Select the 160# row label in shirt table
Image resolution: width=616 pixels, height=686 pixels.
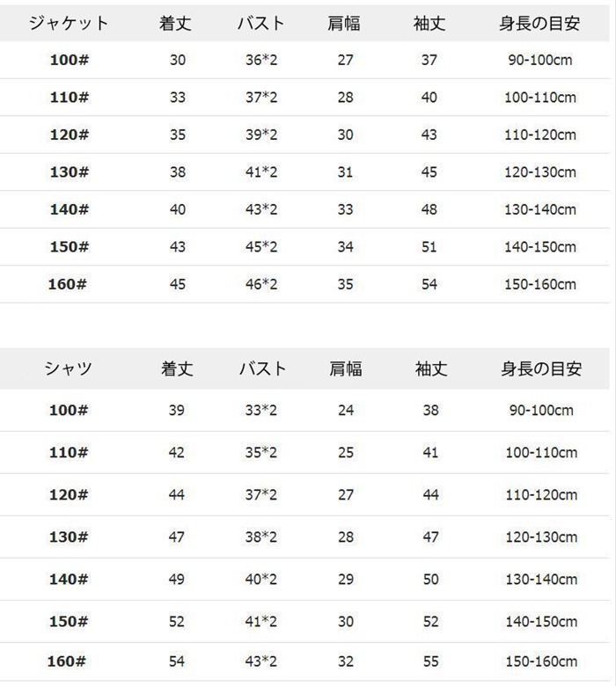click(69, 660)
